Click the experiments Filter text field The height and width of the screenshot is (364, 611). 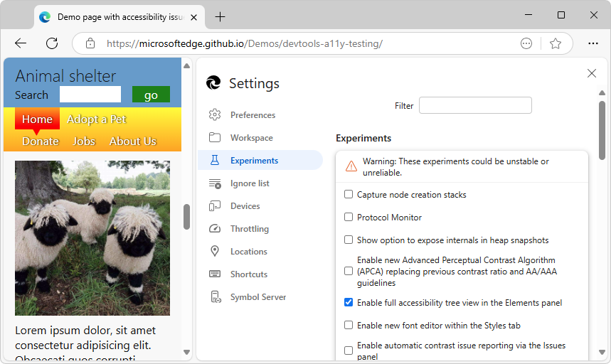475,106
